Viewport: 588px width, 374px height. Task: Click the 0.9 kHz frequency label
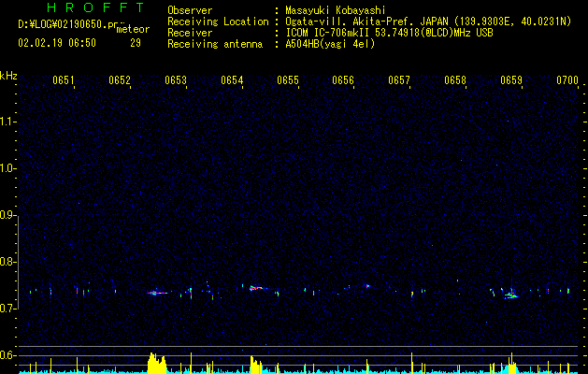[x=7, y=215]
